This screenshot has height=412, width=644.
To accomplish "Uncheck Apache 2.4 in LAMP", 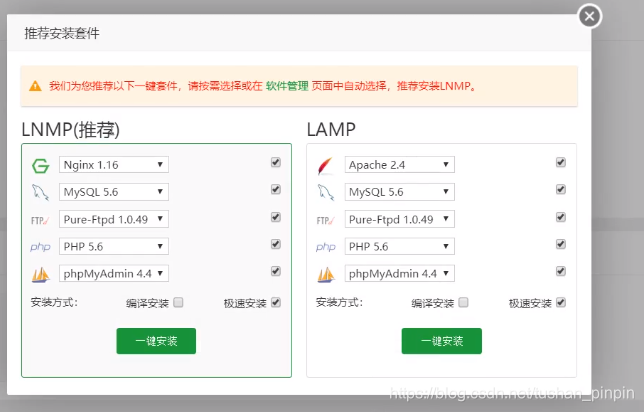I will tap(561, 162).
